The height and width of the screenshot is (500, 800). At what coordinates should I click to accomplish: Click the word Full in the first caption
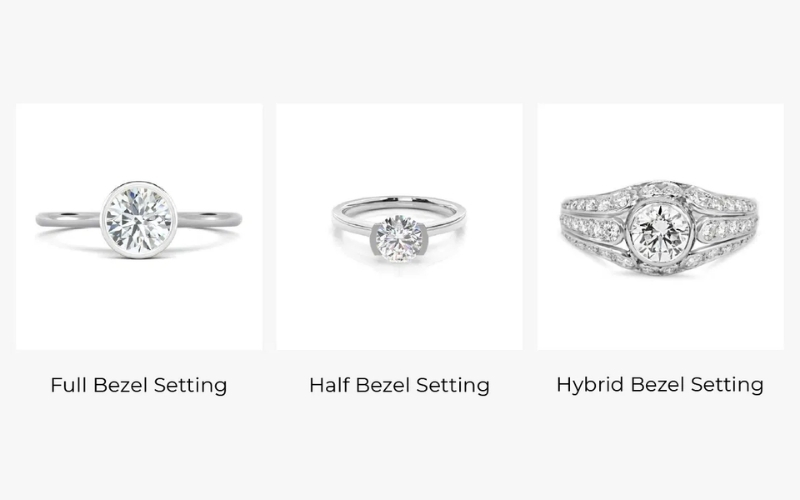pos(68,385)
